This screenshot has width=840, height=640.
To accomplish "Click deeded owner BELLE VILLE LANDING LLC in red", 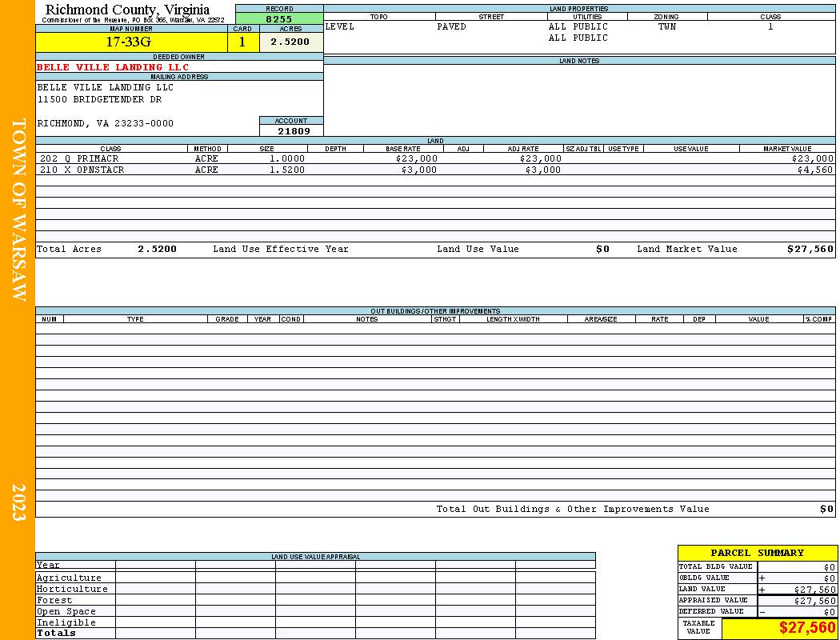I will tap(113, 67).
